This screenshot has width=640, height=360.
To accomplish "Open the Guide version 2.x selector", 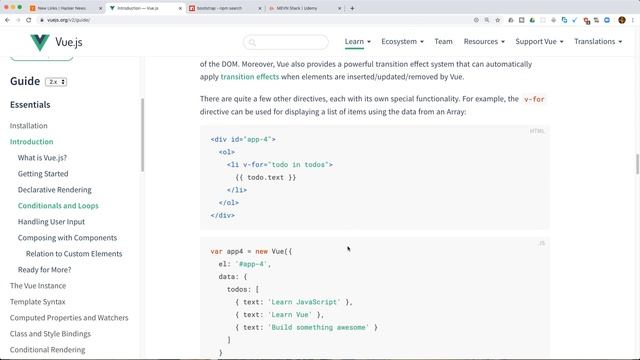I will (x=56, y=82).
